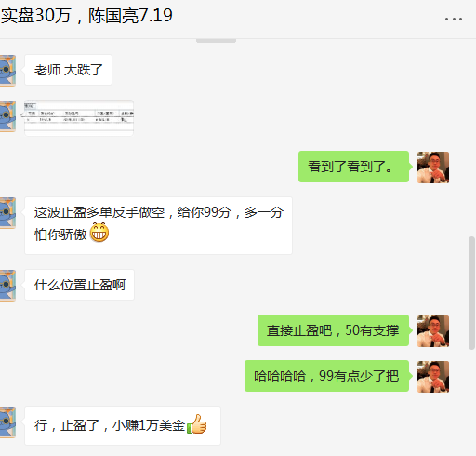Screen dimensions: 476x456
Task: Click blue cartoon avatar beside '什么位置止盈啊'
Action: [x=7, y=286]
